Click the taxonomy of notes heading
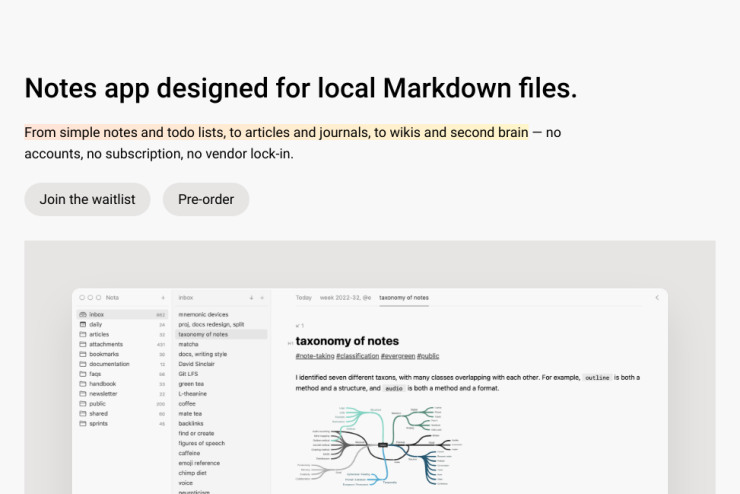This screenshot has height=494, width=740. 347,341
